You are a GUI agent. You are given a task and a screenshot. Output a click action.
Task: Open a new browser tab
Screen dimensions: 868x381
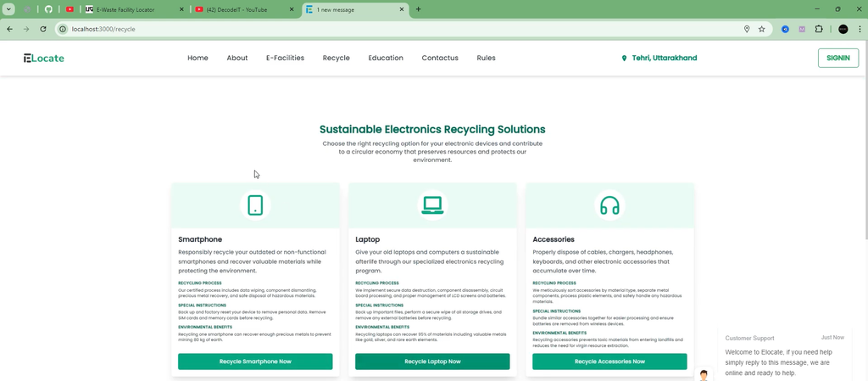(x=418, y=9)
